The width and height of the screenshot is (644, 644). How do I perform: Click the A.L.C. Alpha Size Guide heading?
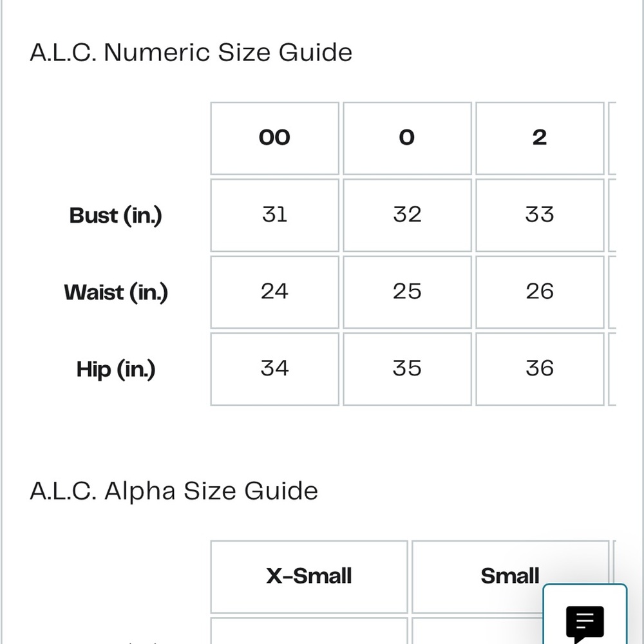(174, 491)
